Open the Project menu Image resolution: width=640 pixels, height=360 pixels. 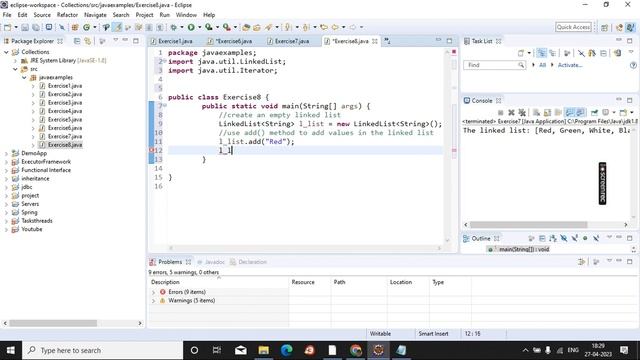click(x=144, y=15)
